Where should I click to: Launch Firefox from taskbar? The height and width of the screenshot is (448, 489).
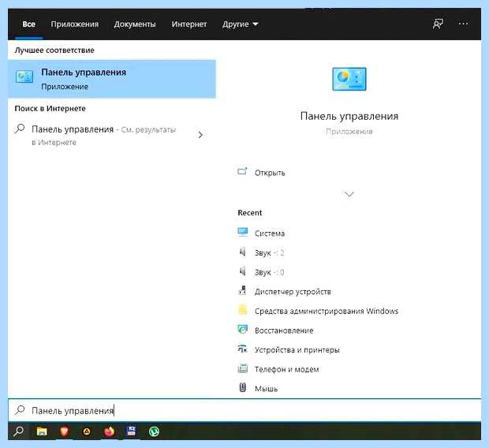coord(109,431)
